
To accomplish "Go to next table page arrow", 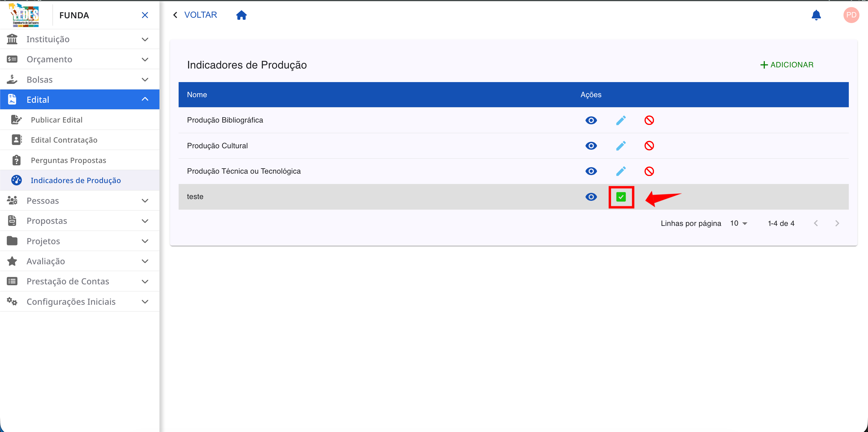I will (x=837, y=223).
